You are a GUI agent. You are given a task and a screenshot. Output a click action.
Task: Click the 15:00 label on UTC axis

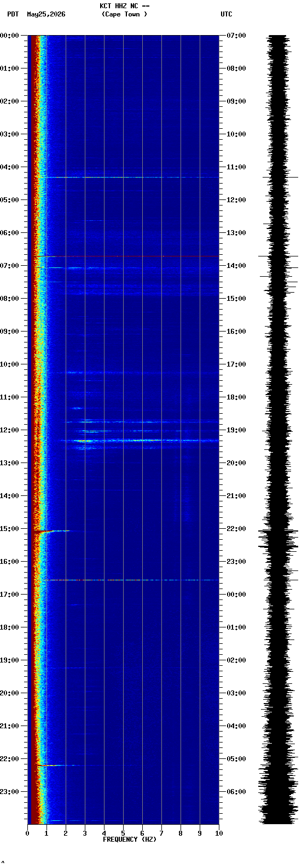(x=236, y=299)
